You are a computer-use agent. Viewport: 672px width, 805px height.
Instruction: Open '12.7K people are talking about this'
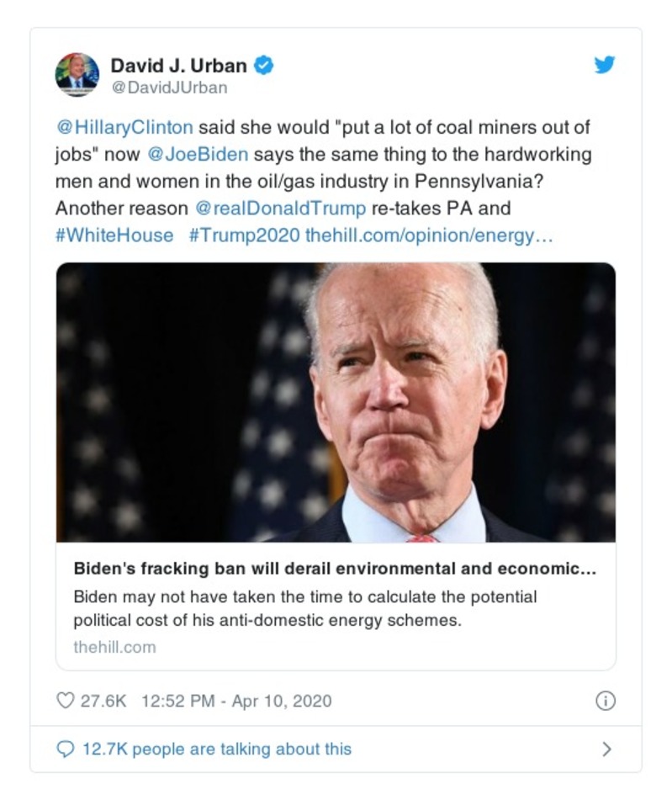[216, 749]
